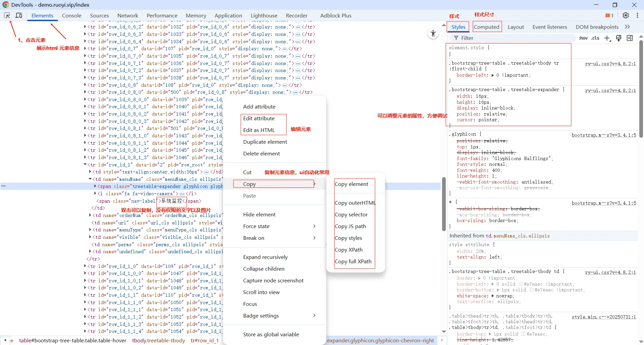Screen dimensions: 644x345
Task: Click the tr#row_id_1 breadcrumb
Action: click(x=204, y=340)
